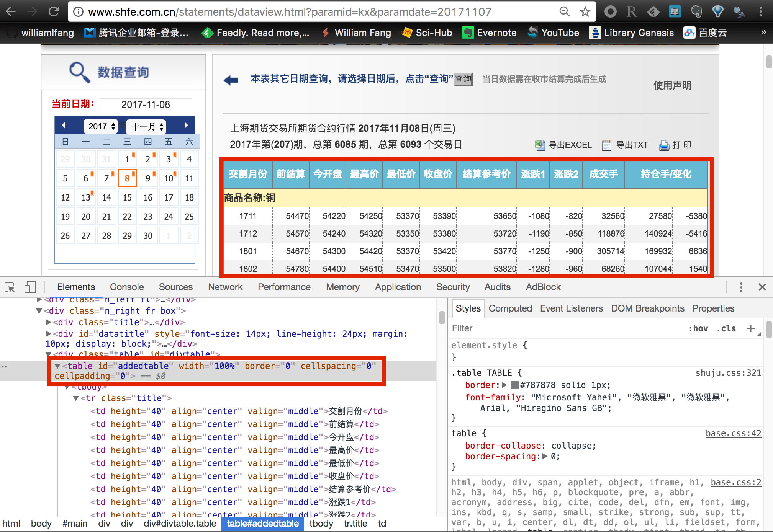This screenshot has width=773, height=532.
Task: Reload the page with refresh icon
Action: pos(54,11)
